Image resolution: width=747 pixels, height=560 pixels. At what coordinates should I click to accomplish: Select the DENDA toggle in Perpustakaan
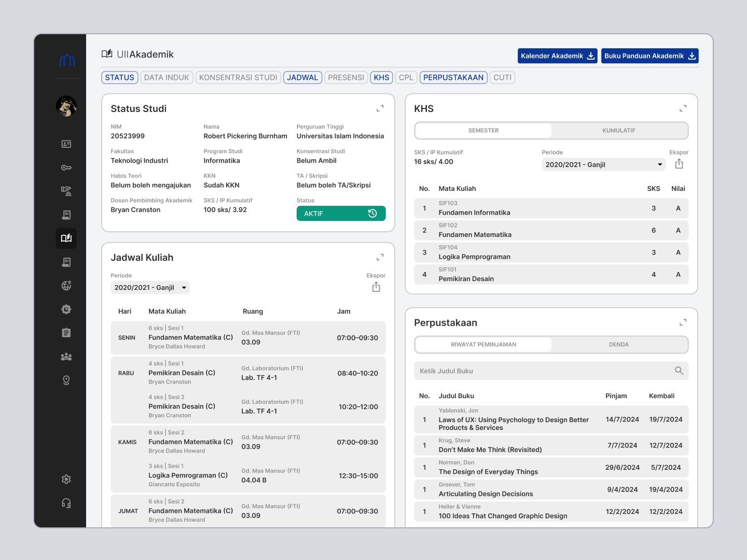coord(619,344)
